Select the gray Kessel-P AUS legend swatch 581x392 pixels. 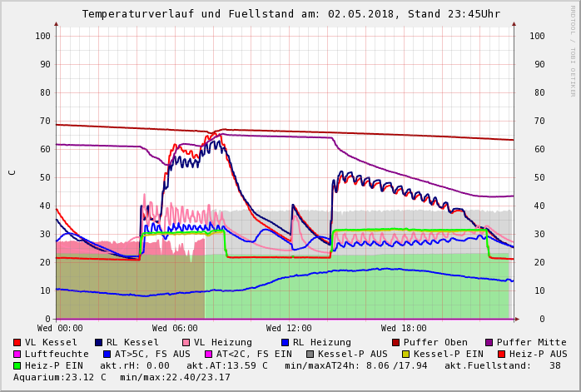click(x=310, y=354)
